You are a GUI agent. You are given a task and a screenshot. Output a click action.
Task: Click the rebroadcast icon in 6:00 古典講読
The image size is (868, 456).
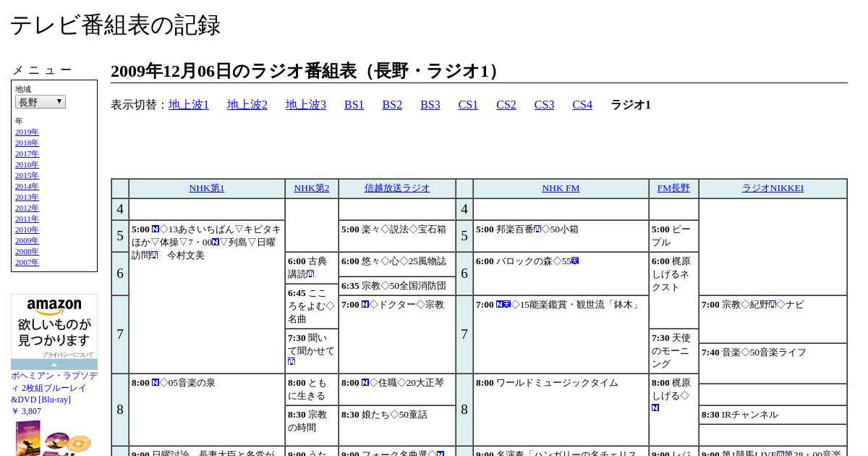tap(310, 274)
